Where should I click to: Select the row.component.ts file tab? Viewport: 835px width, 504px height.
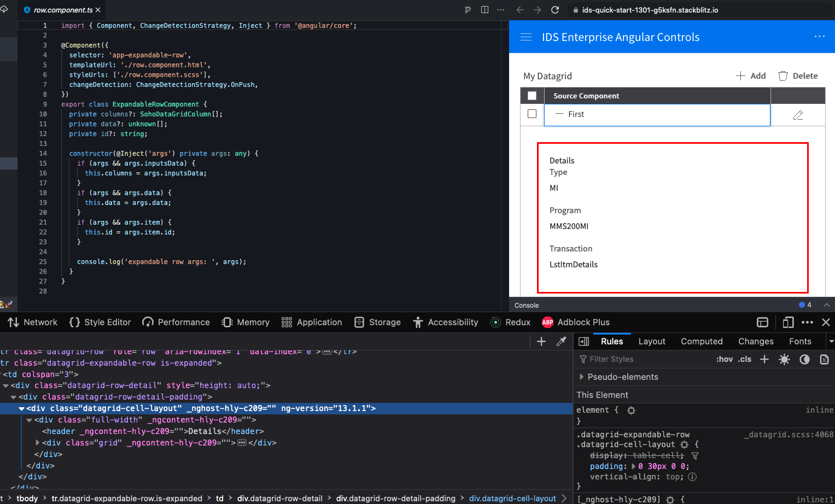point(62,10)
